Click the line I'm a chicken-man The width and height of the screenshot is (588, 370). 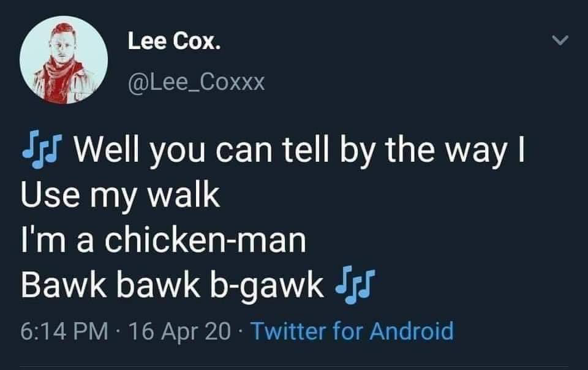click(x=163, y=240)
